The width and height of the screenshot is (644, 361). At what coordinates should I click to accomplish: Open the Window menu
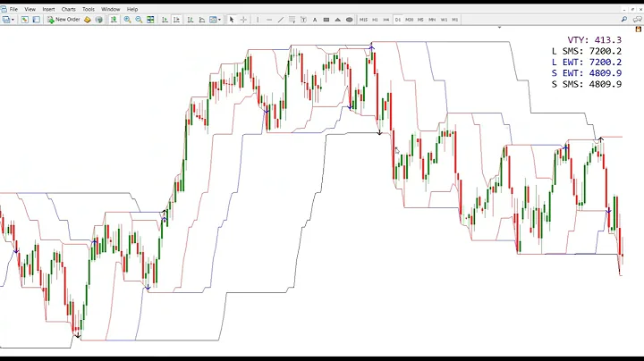pos(111,9)
